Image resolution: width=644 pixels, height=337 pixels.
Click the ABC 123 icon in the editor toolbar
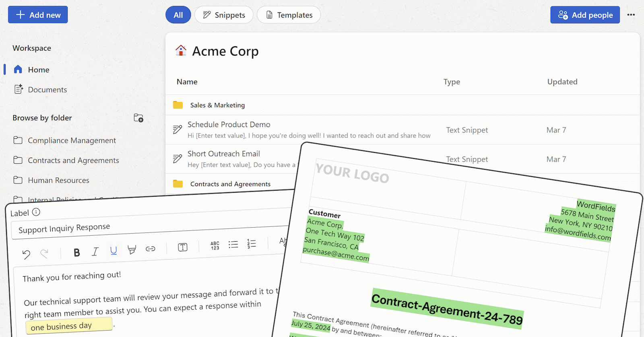(x=215, y=245)
